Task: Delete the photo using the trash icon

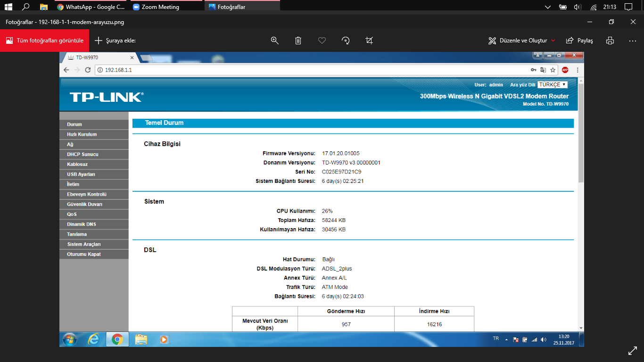Action: point(298,41)
